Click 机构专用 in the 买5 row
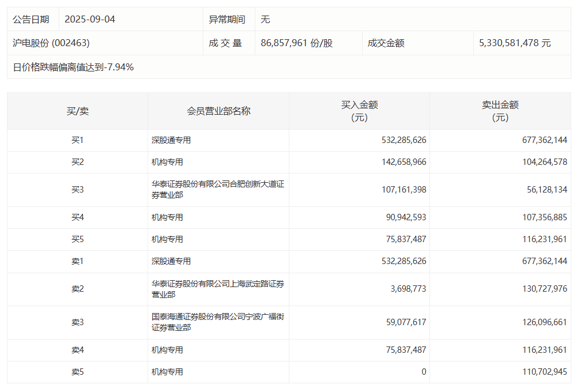 [167, 239]
